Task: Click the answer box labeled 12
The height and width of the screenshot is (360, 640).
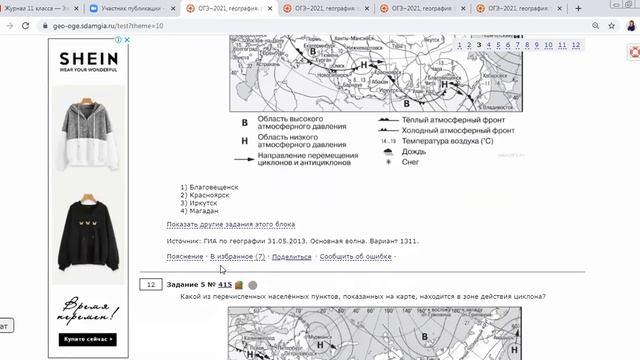Action: coord(151,284)
